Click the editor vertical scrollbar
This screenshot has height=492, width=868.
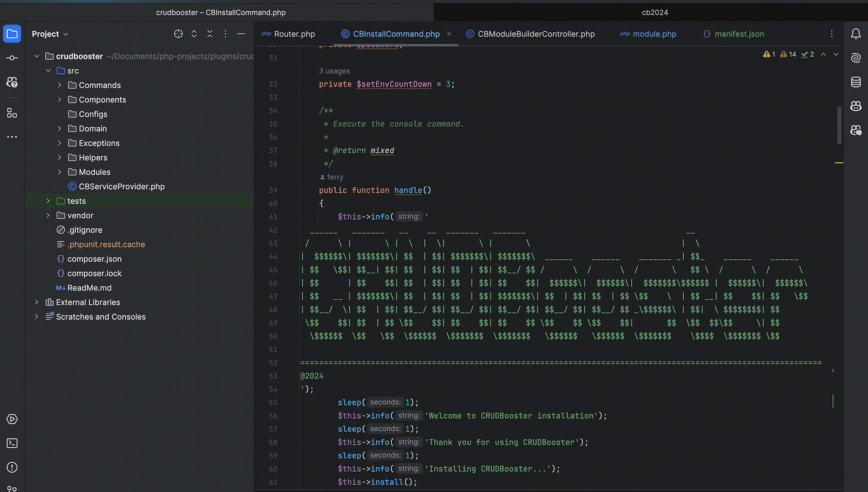pos(839,125)
